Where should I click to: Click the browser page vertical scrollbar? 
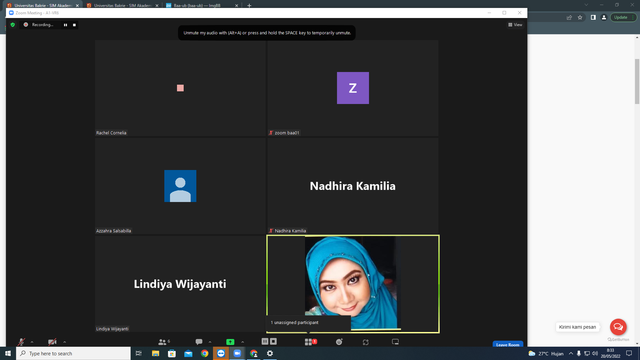tap(637, 81)
